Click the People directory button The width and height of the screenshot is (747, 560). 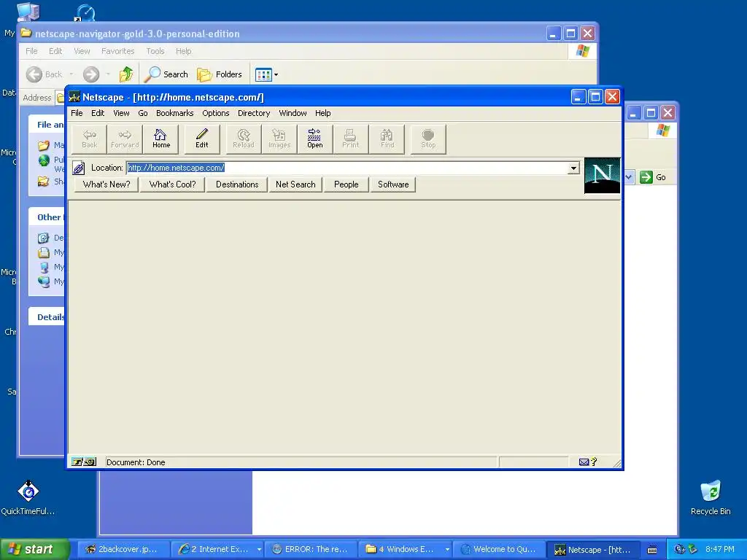click(x=347, y=184)
